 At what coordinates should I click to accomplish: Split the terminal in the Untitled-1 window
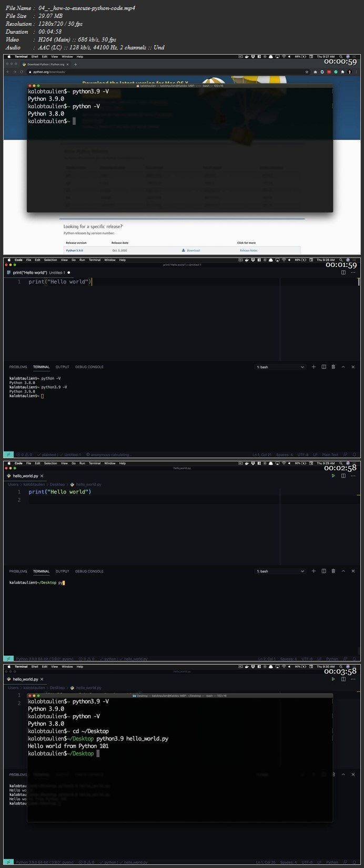[x=324, y=367]
